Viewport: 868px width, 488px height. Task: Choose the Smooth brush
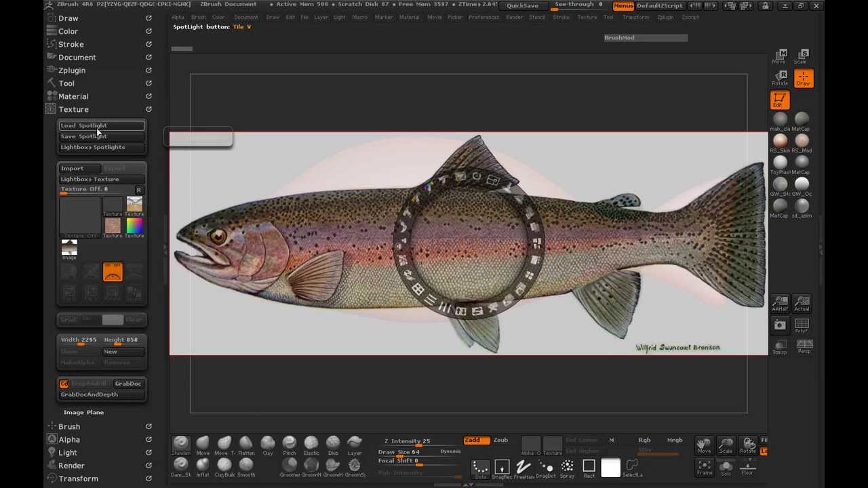click(246, 466)
